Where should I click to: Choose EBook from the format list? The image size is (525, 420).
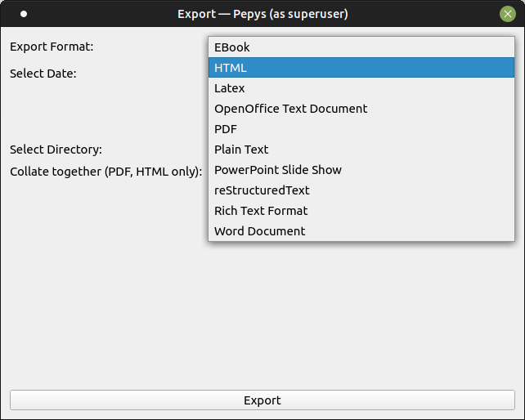coord(361,47)
